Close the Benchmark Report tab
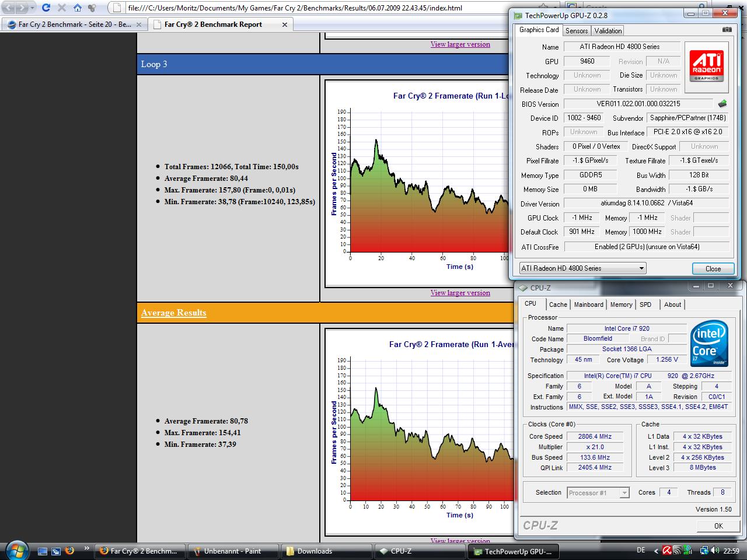The height and width of the screenshot is (560, 747). (285, 24)
